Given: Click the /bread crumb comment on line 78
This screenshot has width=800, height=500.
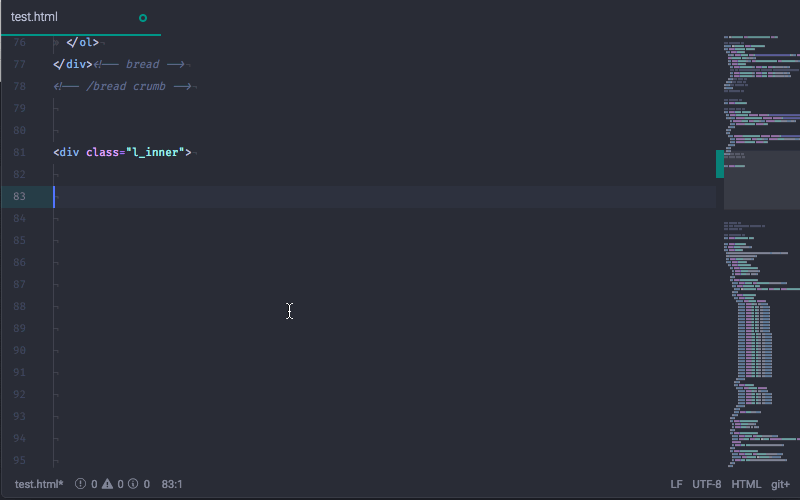Looking at the screenshot, I should 125,86.
